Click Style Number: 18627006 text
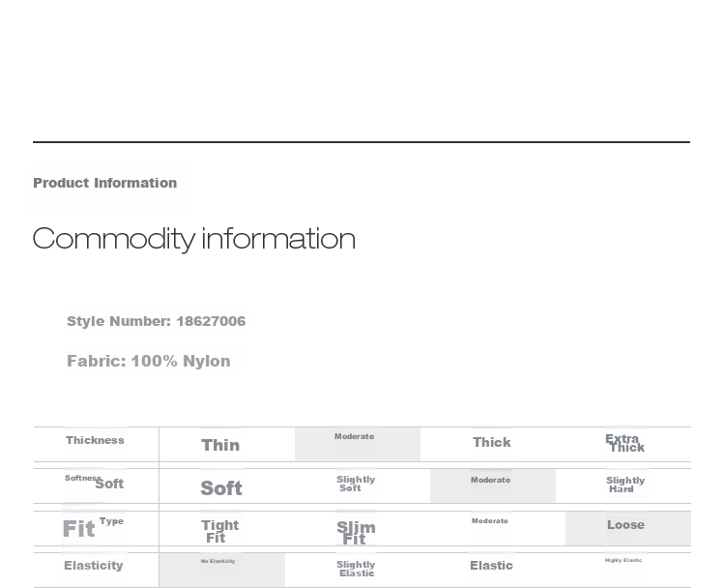This screenshot has width=725, height=588. coord(157,321)
